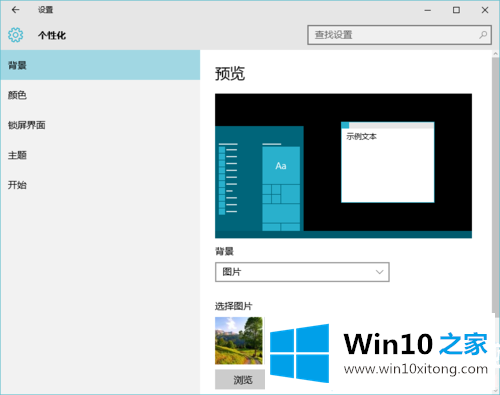500x395 pixels.
Task: Click the search magnifier icon
Action: point(483,35)
